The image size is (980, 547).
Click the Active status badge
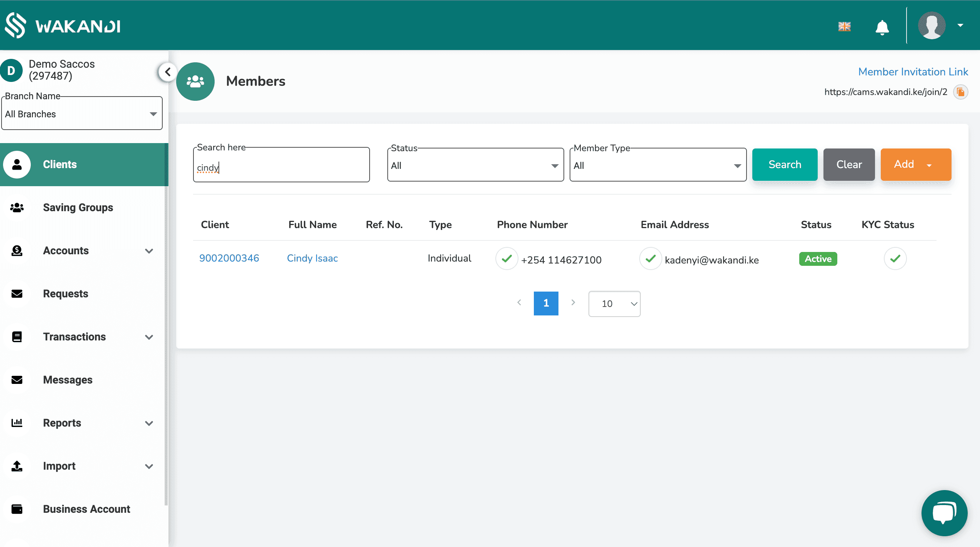tap(818, 258)
